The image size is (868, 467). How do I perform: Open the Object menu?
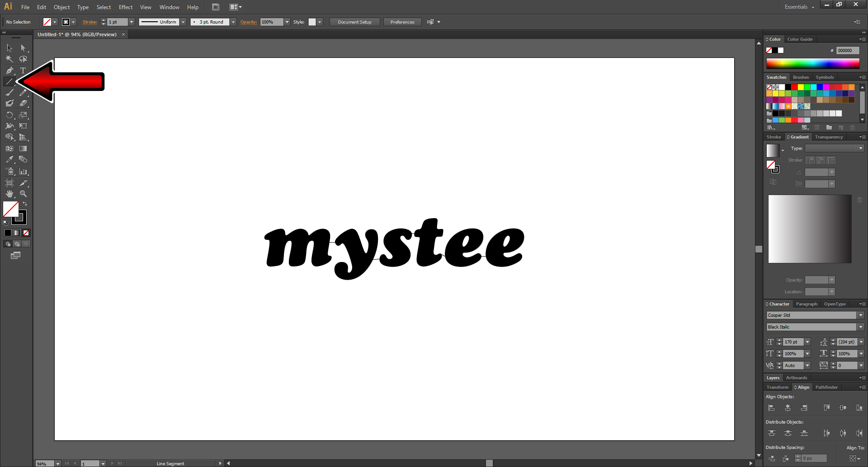(61, 7)
